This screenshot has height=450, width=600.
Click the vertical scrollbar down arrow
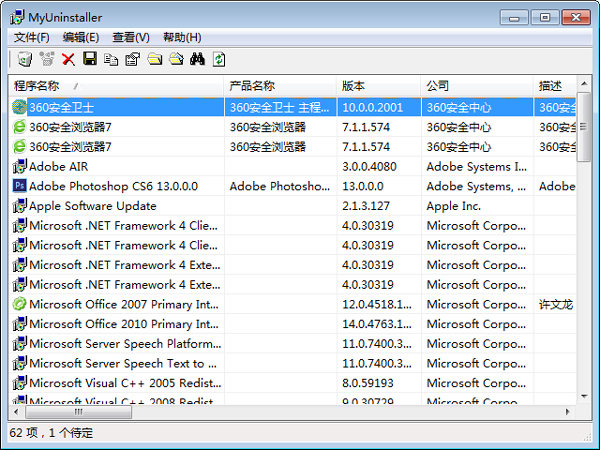click(584, 396)
